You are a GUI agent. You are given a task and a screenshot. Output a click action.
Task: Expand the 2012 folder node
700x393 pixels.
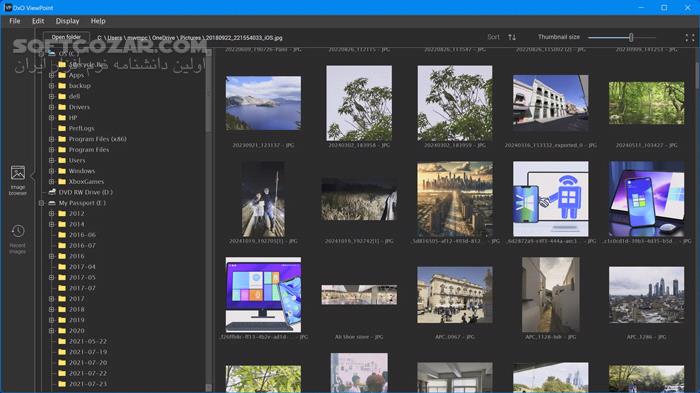coord(51,213)
